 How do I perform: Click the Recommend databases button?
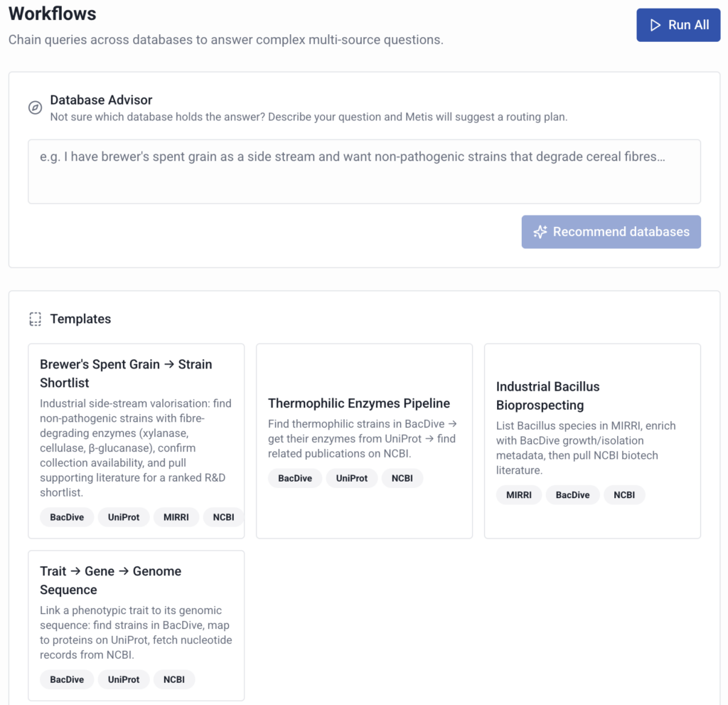point(611,232)
